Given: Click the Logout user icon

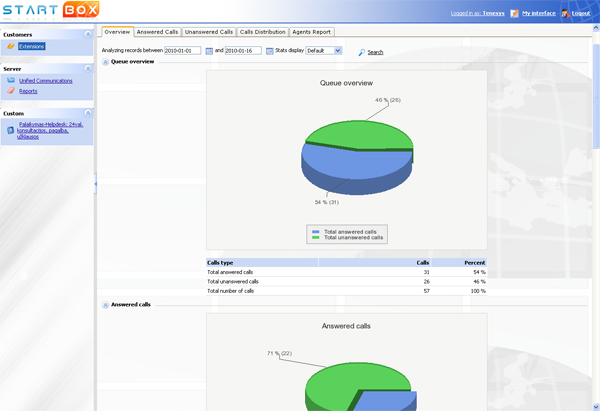Looking at the screenshot, I should point(566,13).
